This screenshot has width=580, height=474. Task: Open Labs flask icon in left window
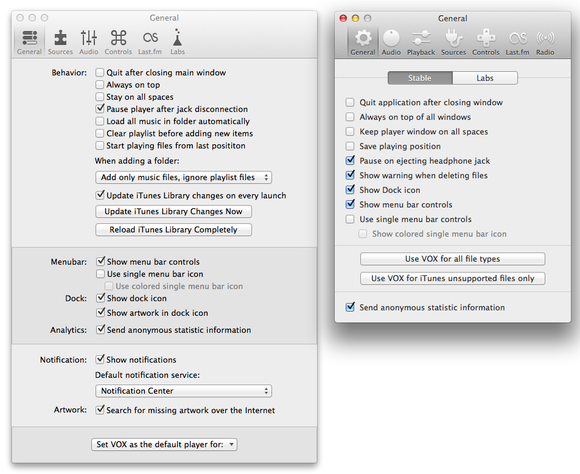click(x=178, y=42)
